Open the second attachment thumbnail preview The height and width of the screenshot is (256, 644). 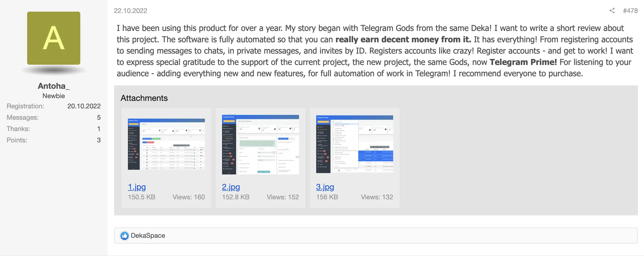coord(260,144)
